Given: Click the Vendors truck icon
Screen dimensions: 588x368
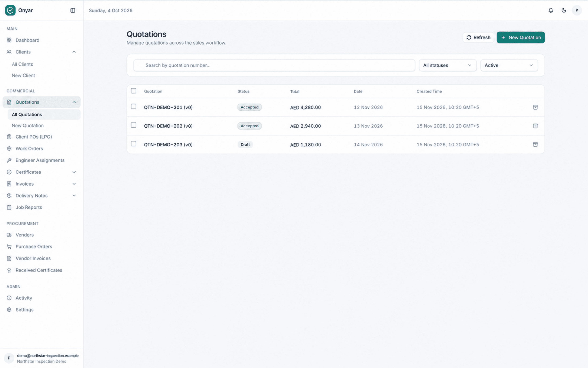Looking at the screenshot, I should pos(9,235).
